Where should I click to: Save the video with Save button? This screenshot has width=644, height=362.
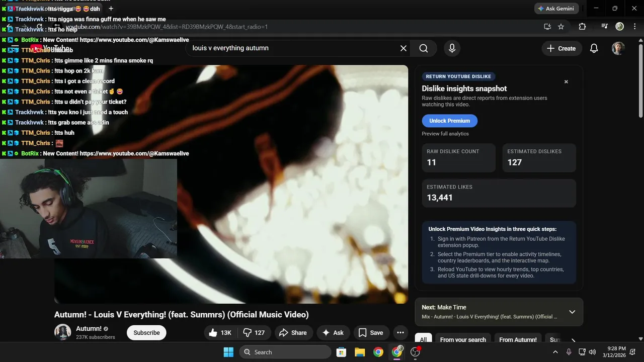pyautogui.click(x=371, y=333)
